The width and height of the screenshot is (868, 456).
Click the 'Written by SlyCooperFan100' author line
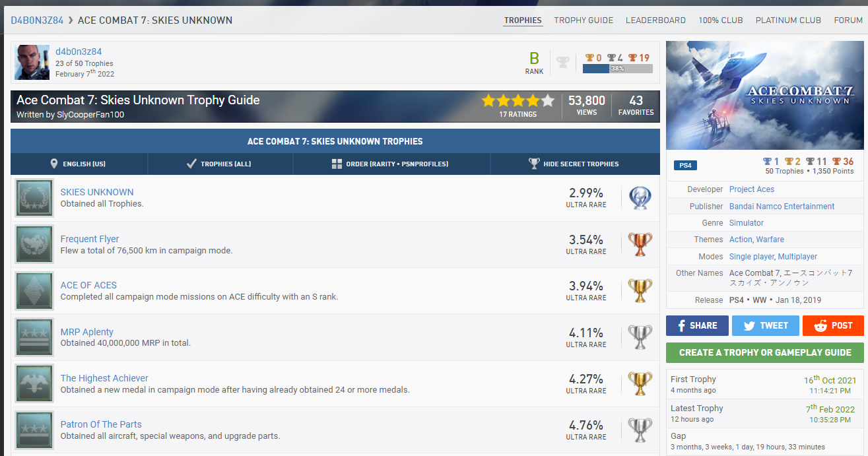(71, 115)
